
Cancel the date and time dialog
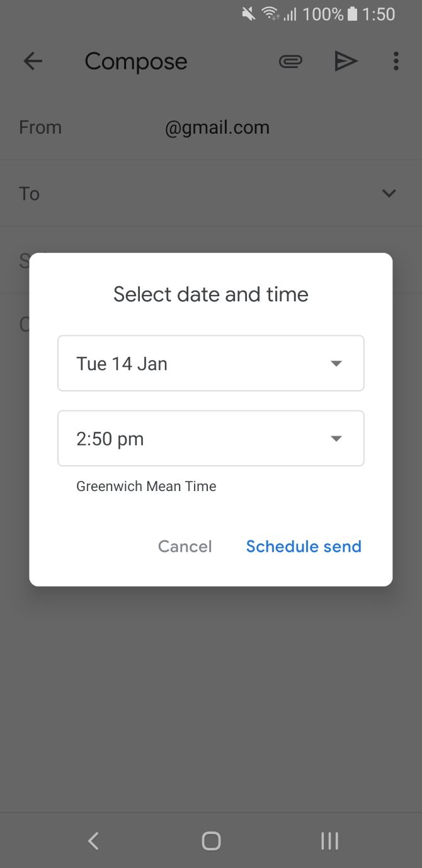coord(185,546)
